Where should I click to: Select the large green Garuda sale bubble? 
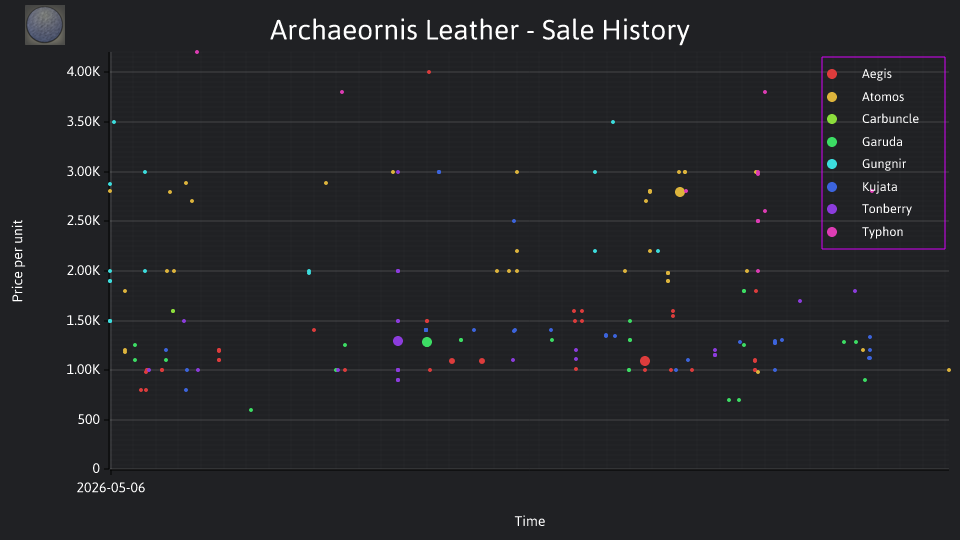point(427,342)
